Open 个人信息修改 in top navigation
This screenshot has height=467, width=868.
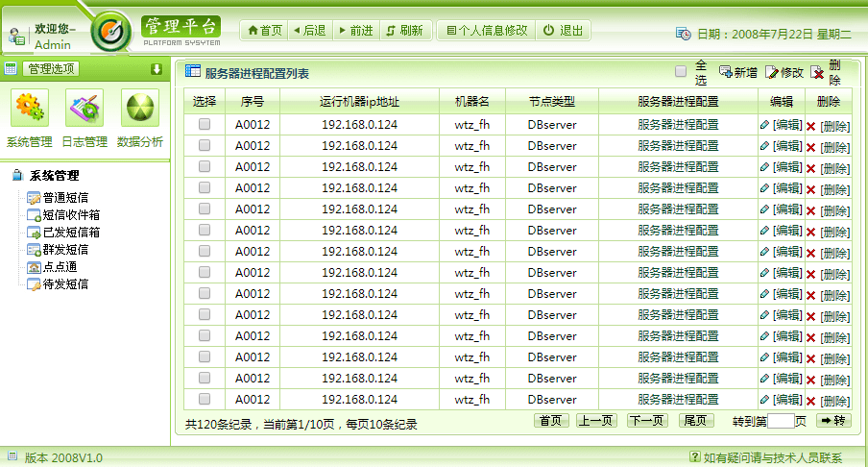[x=488, y=30]
